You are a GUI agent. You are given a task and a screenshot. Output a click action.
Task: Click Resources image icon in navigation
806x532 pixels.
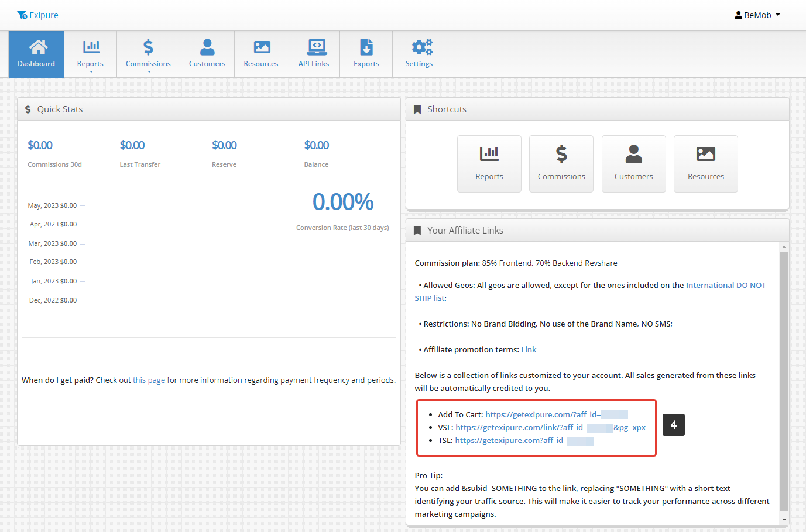click(261, 47)
